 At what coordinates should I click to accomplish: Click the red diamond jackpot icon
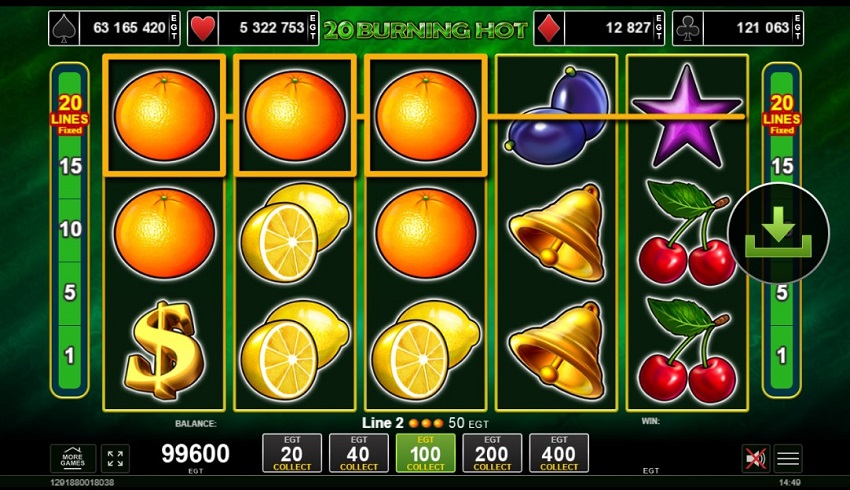(549, 28)
